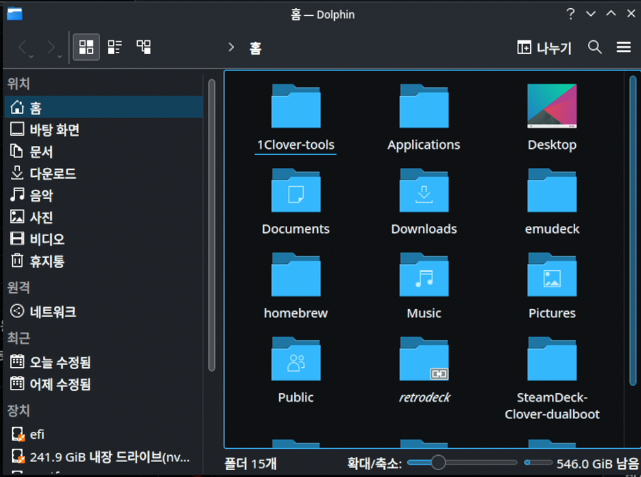The width and height of the screenshot is (641, 477).
Task: Select the Documents folder icon
Action: [x=296, y=190]
